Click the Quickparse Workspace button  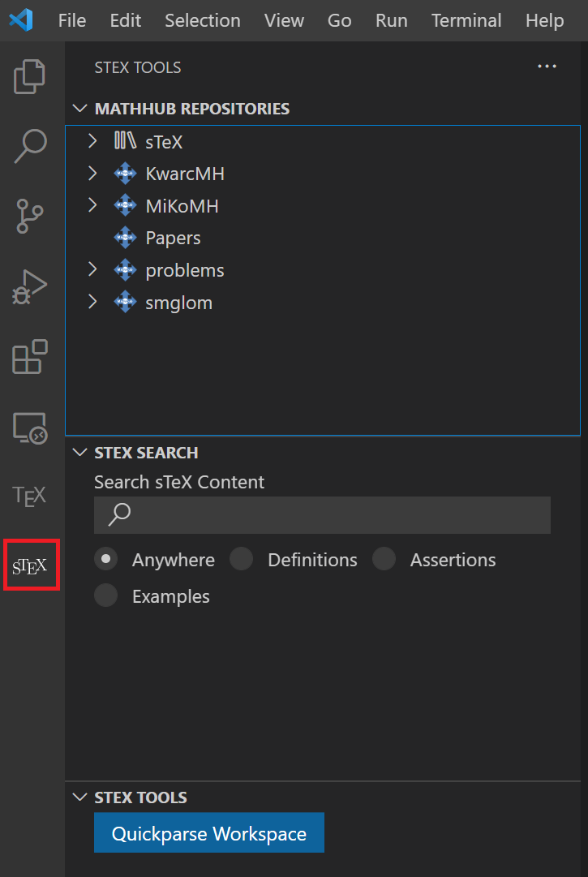[209, 833]
